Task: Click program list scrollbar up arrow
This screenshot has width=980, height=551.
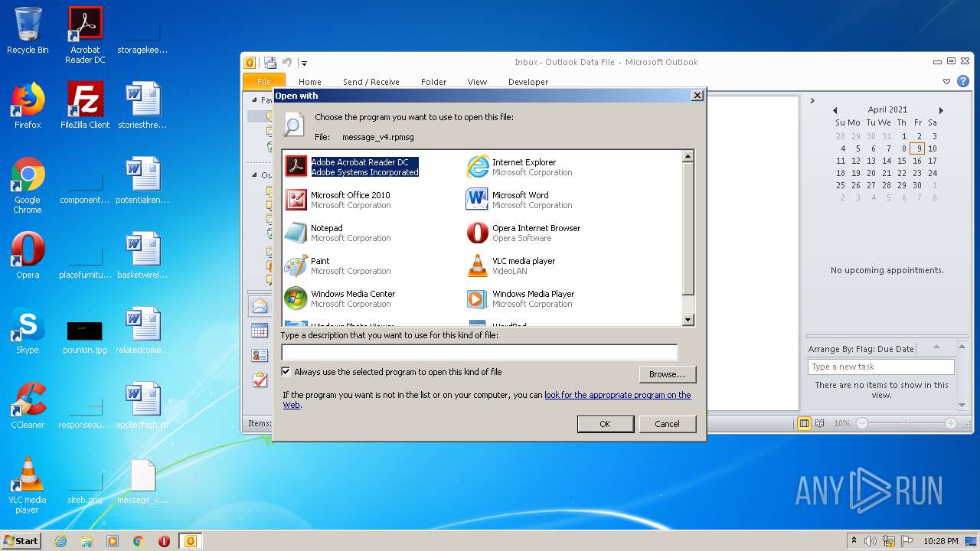Action: point(688,156)
